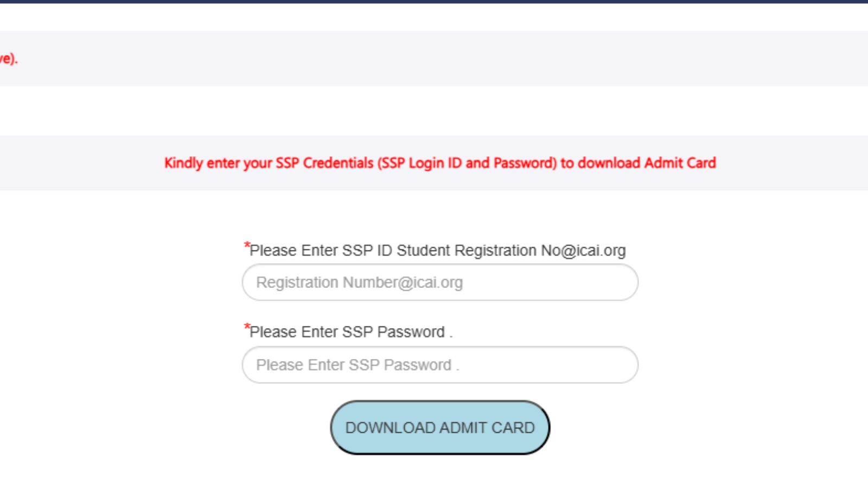This screenshot has height=488, width=868.
Task: Click 'Registration Number@icai.org' placeholder text
Action: coord(359,282)
